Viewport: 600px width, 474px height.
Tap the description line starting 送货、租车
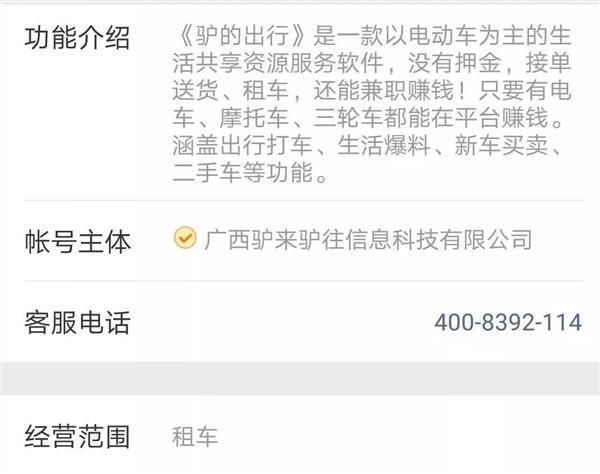[372, 90]
